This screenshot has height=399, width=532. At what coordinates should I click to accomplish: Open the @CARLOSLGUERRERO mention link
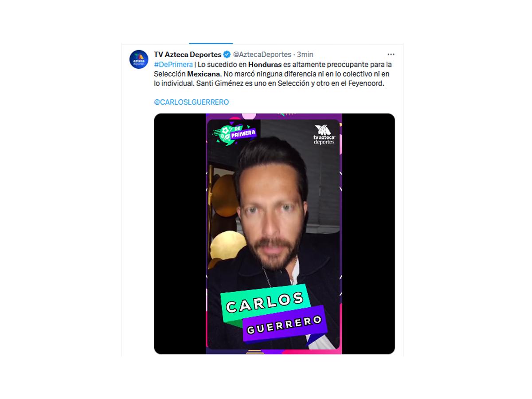point(192,102)
